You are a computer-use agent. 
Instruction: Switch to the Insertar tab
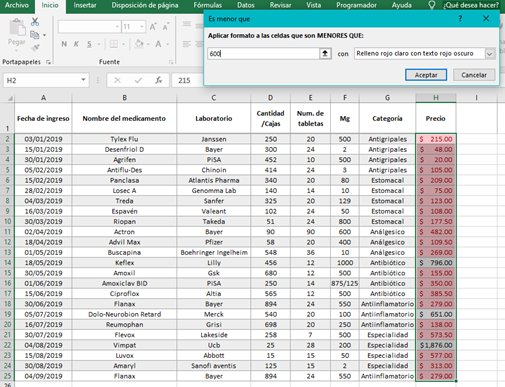[x=85, y=5]
